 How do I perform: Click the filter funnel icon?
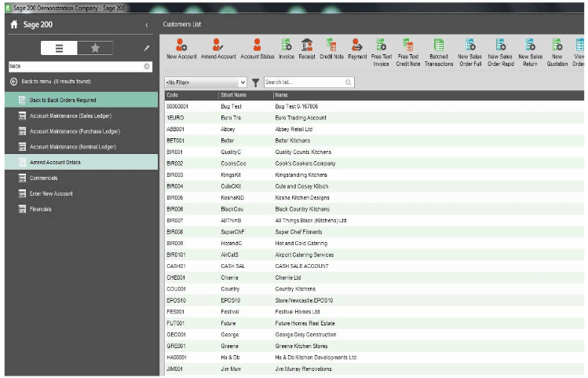tap(255, 83)
